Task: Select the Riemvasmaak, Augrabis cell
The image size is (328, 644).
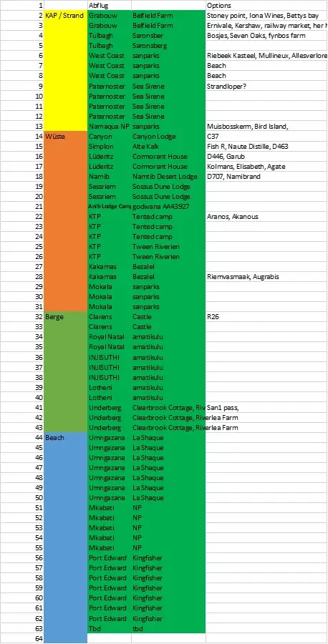Action: (x=266, y=276)
